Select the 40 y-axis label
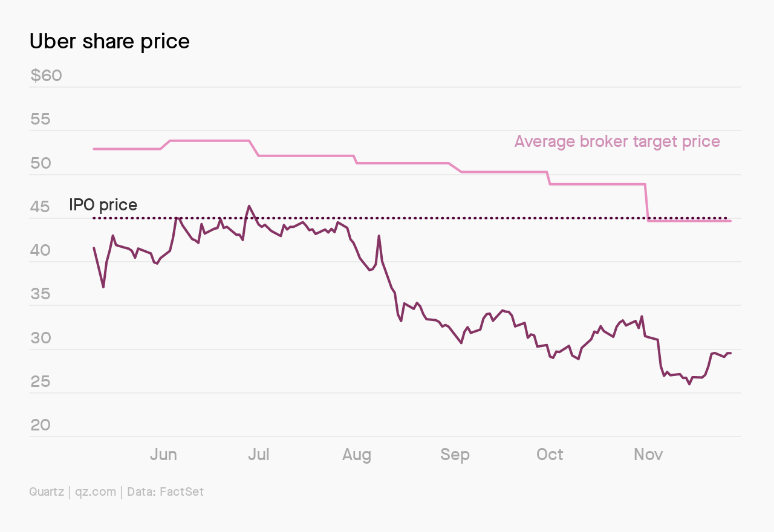This screenshot has height=532, width=774. 41,250
